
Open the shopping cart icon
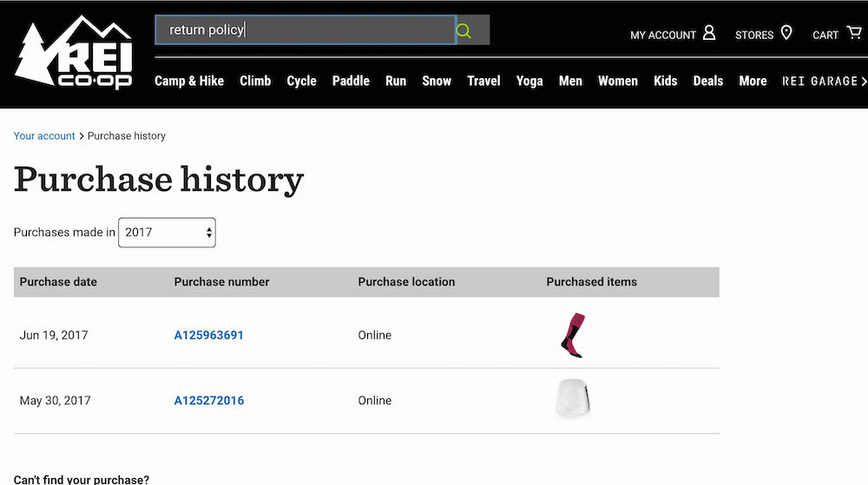[854, 33]
